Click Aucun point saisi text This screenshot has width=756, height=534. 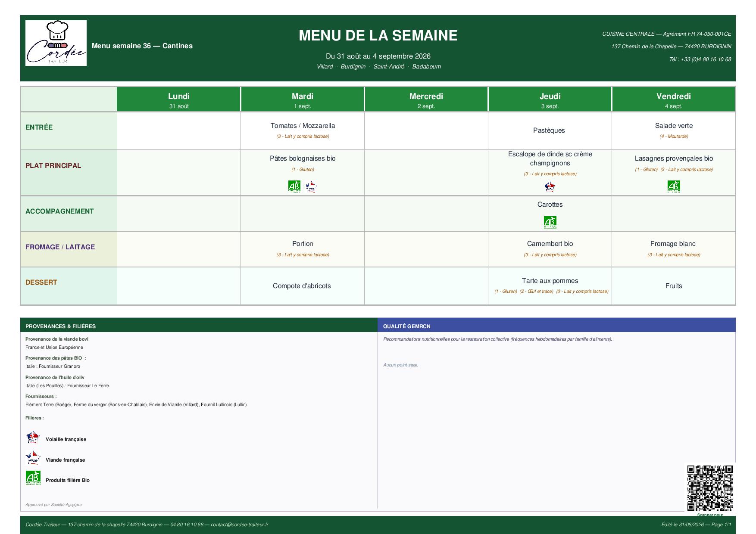click(400, 365)
